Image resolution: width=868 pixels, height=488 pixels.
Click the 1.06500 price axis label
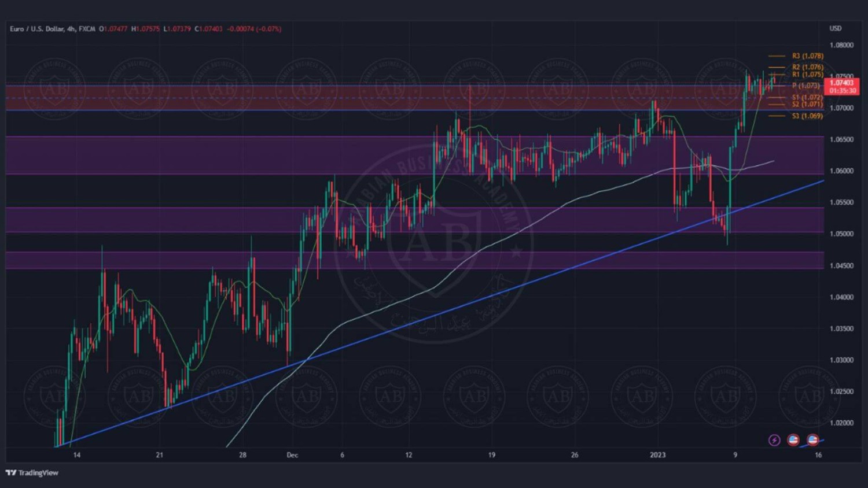(841, 139)
